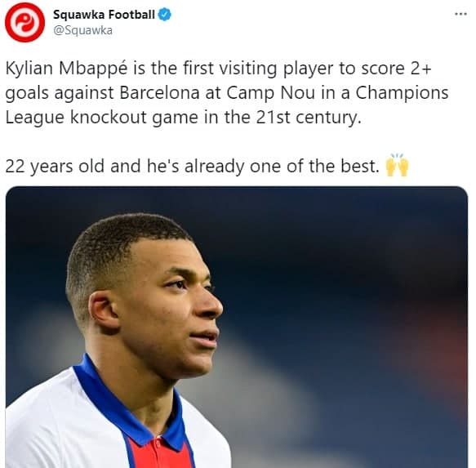Click the 'Kylian Mbappé' name in tweet
Screen dimensions: 476x468
(66, 69)
